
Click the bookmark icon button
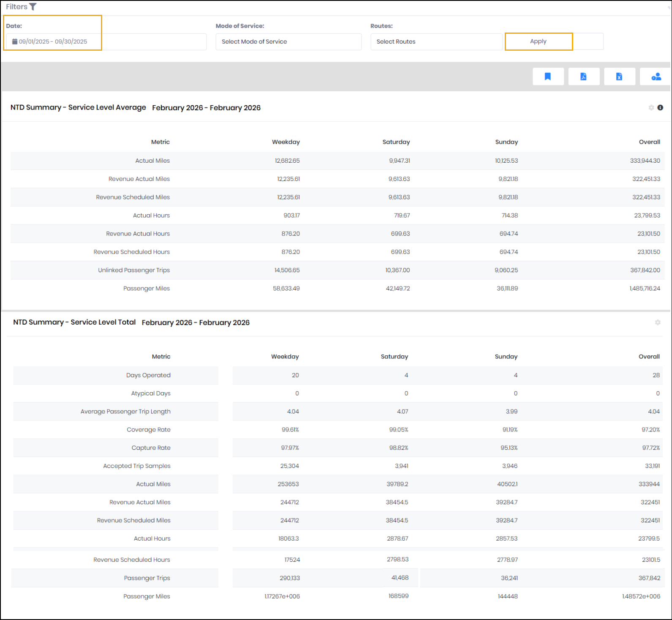[x=548, y=76]
